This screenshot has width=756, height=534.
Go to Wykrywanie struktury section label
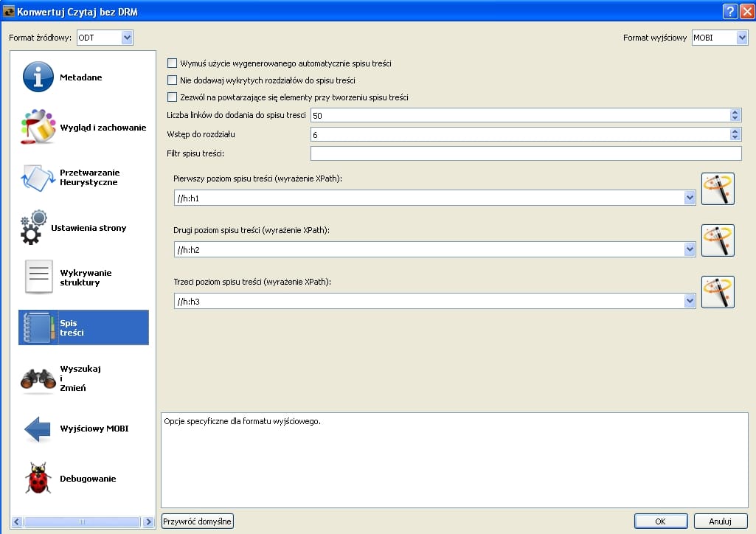point(86,277)
